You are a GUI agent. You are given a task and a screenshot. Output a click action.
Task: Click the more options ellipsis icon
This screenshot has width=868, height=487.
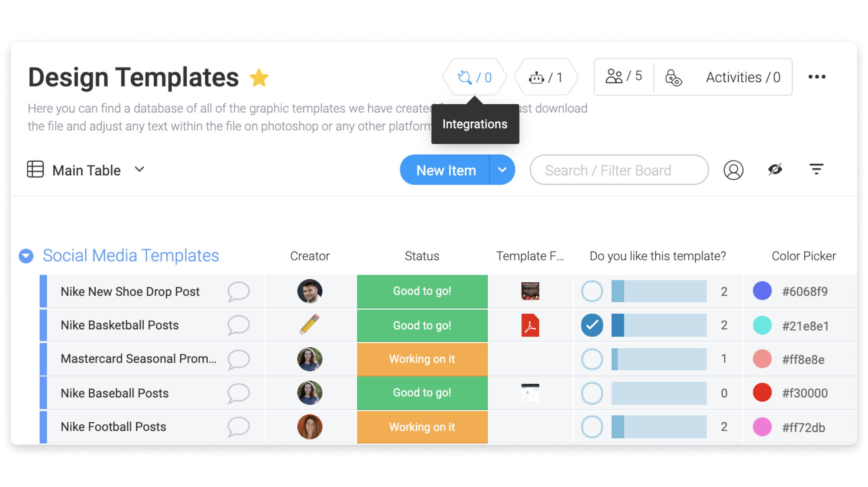tap(817, 77)
